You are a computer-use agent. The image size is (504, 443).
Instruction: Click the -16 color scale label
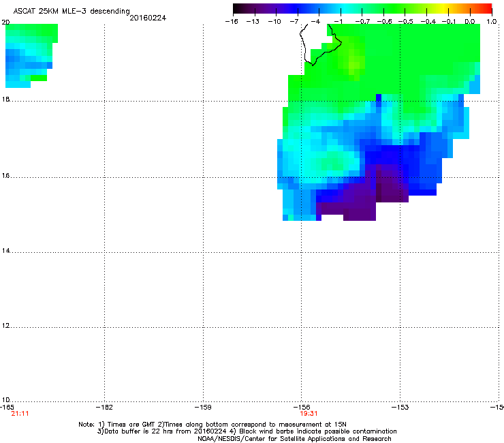[232, 22]
